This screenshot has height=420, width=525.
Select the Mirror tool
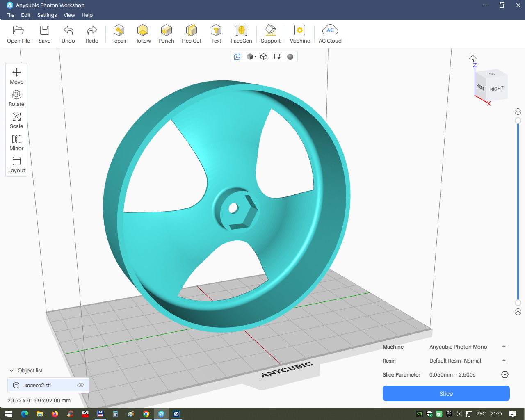[16, 142]
